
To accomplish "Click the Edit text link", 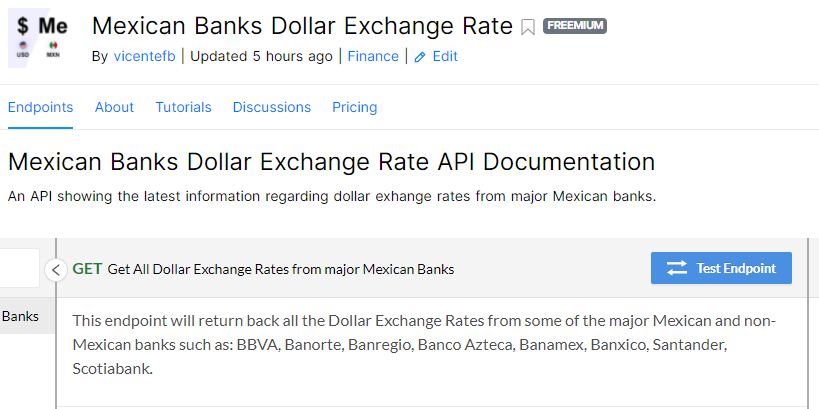I will pos(445,56).
